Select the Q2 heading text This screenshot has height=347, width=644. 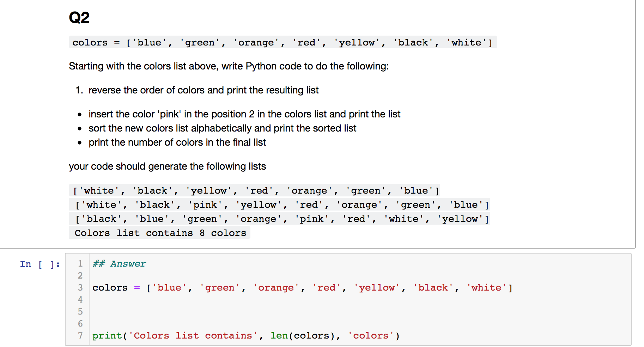pos(79,17)
